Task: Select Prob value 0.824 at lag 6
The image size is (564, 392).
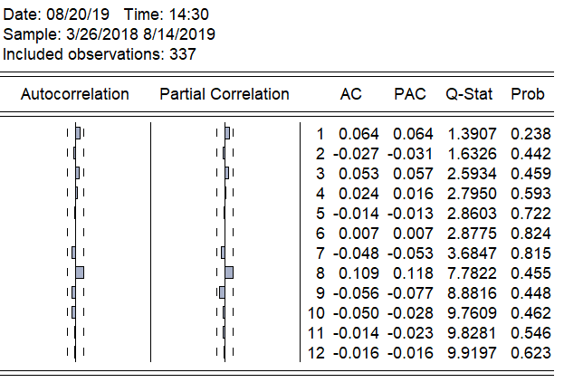Action: click(x=530, y=233)
